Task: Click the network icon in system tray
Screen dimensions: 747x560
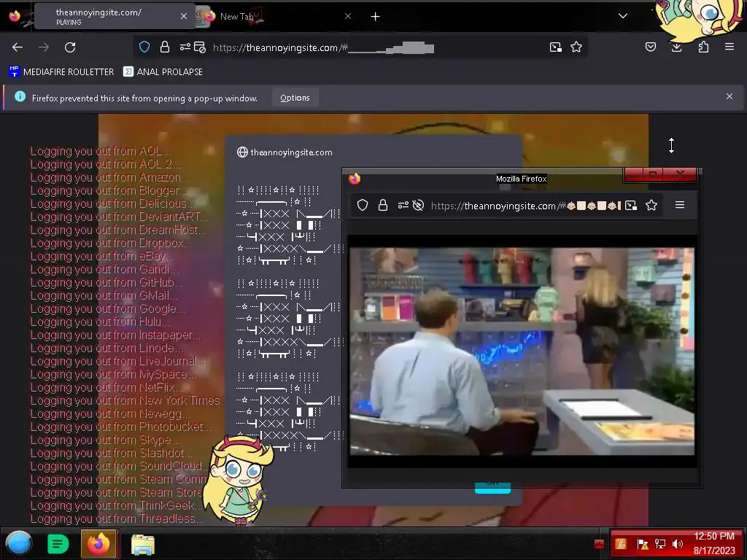Action: click(660, 544)
